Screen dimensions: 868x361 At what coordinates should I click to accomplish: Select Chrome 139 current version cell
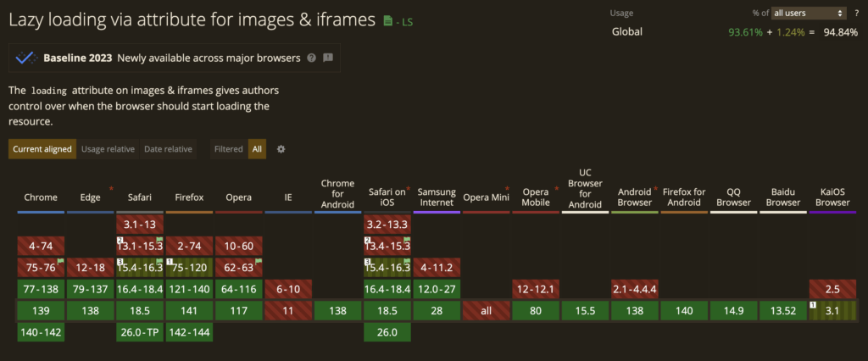point(41,311)
